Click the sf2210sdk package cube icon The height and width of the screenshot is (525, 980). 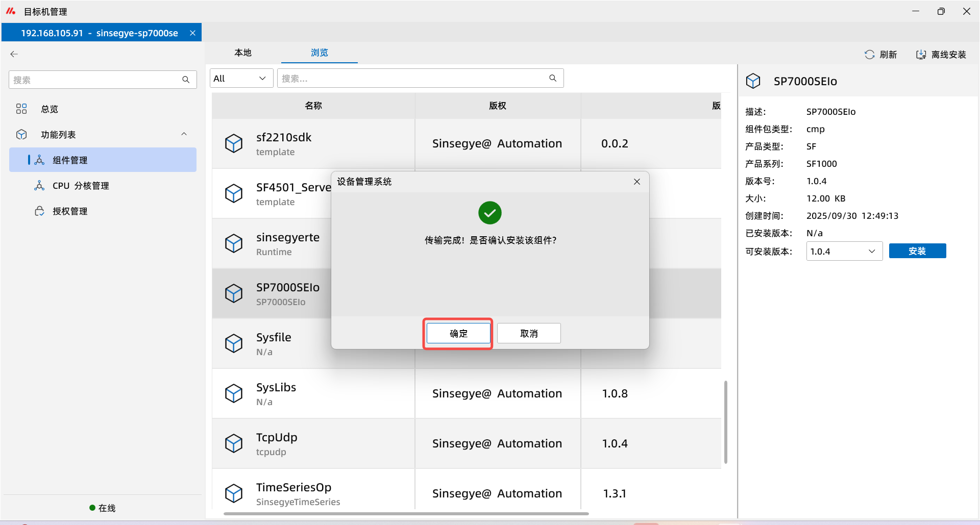click(x=234, y=143)
